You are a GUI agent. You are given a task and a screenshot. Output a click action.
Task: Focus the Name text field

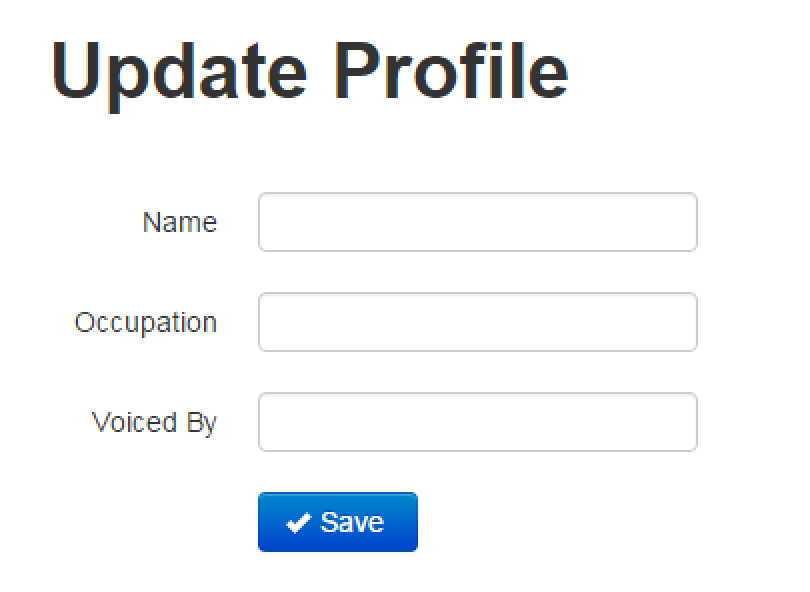tap(478, 222)
